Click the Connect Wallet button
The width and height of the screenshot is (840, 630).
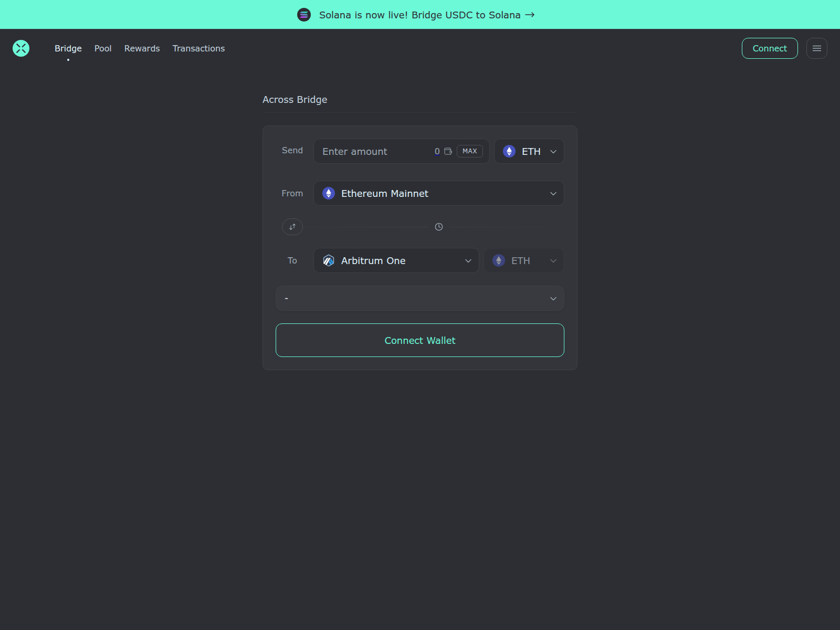click(420, 340)
